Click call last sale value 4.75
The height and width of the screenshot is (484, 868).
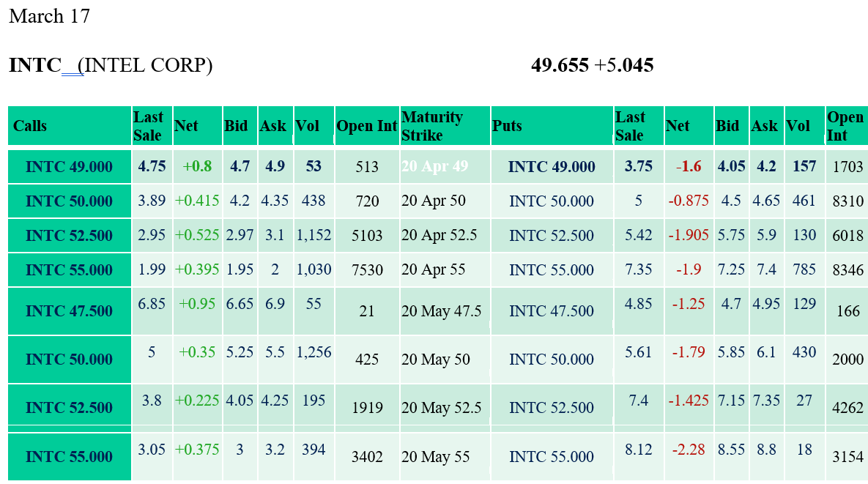152,166
